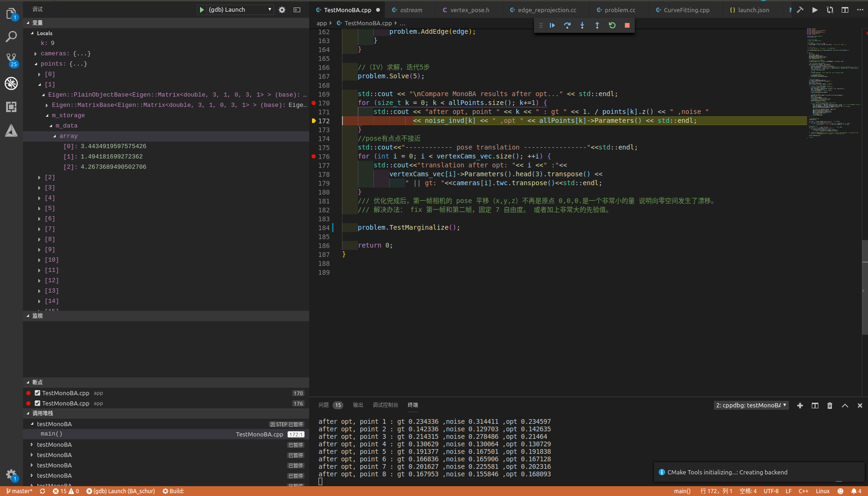Screen dimensions: 868x496
Task: Open the terminal selector cppdbg dropdown
Action: point(751,406)
